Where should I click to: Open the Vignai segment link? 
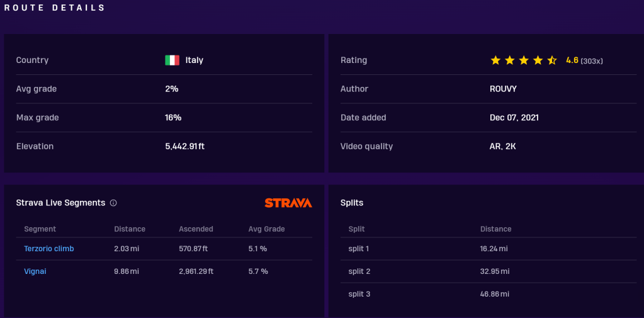tap(35, 271)
